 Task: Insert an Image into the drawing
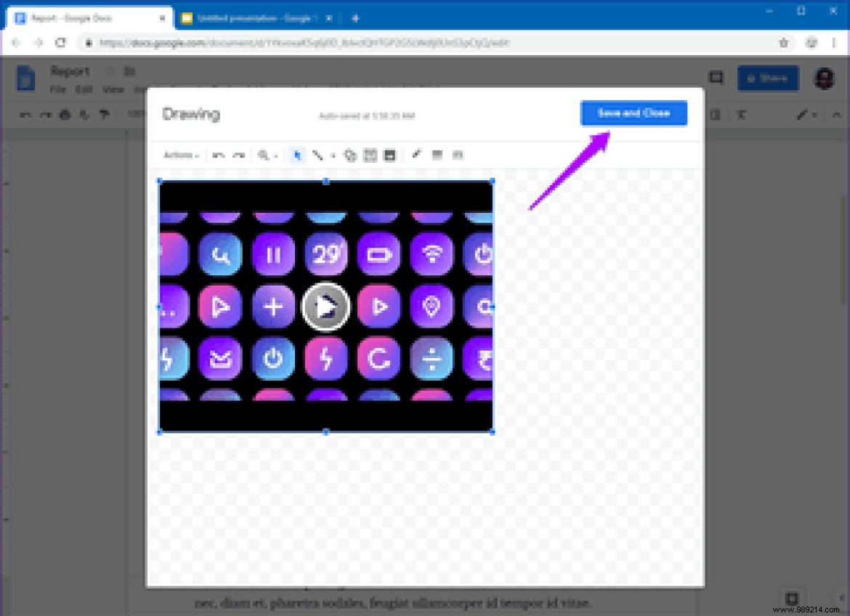pos(389,155)
